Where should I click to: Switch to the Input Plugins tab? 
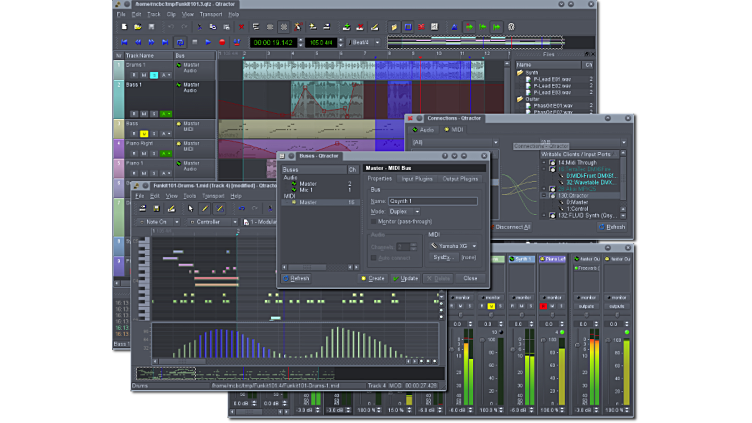(x=417, y=178)
